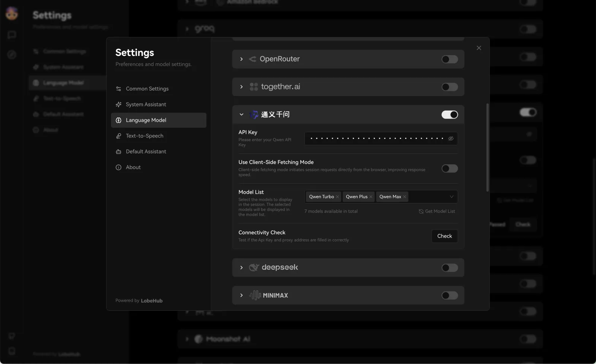Image resolution: width=596 pixels, height=364 pixels.
Task: Toggle groq switch in background window
Action: [x=528, y=29]
